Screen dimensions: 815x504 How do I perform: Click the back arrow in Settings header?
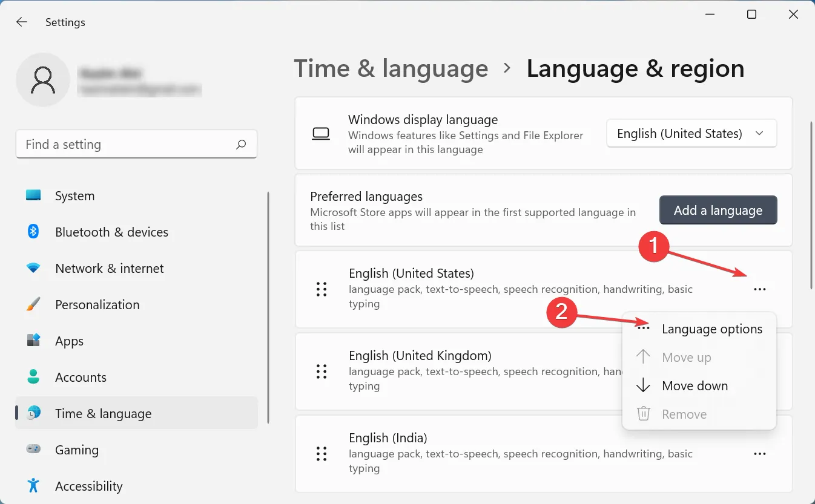(22, 22)
